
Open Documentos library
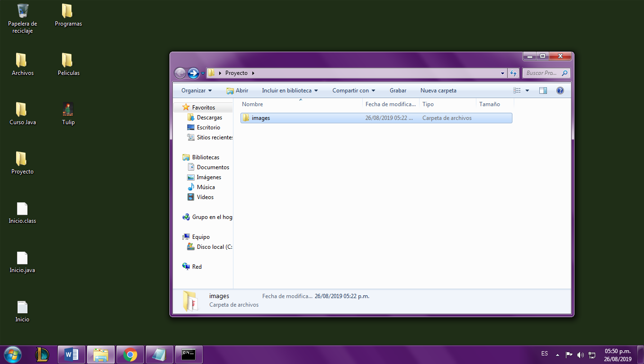(x=208, y=167)
